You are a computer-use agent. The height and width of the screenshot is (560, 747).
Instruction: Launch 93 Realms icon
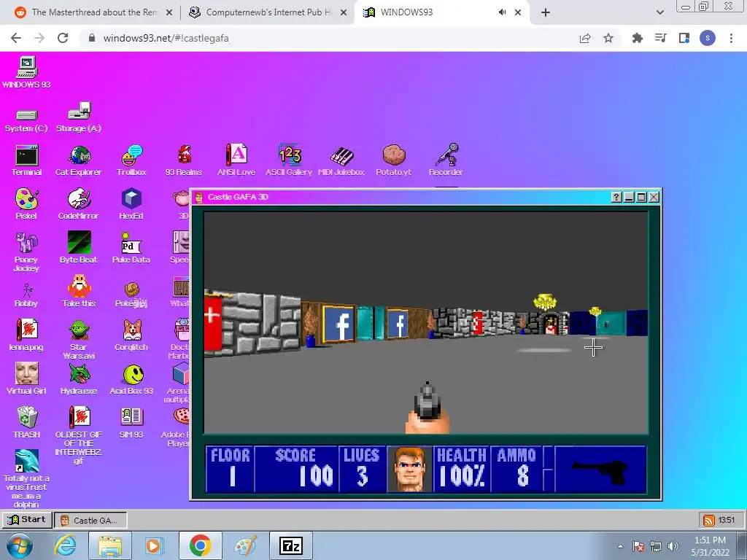[184, 160]
